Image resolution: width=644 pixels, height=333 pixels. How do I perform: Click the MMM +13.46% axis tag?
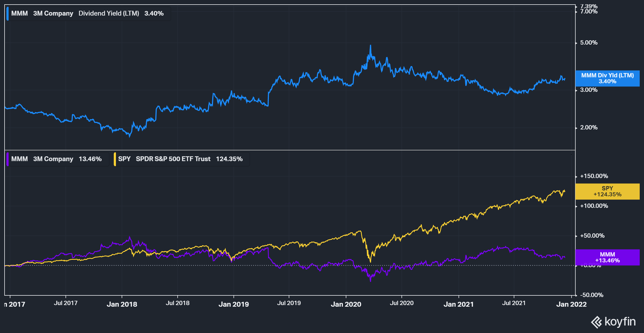[x=608, y=258]
